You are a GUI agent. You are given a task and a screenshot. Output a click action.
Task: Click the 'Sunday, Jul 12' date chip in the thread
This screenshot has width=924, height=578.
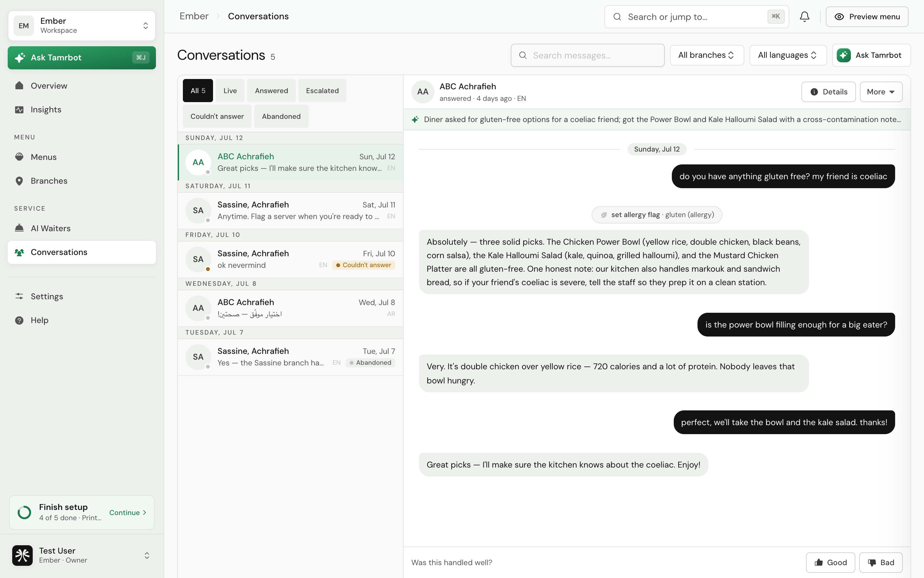click(657, 149)
